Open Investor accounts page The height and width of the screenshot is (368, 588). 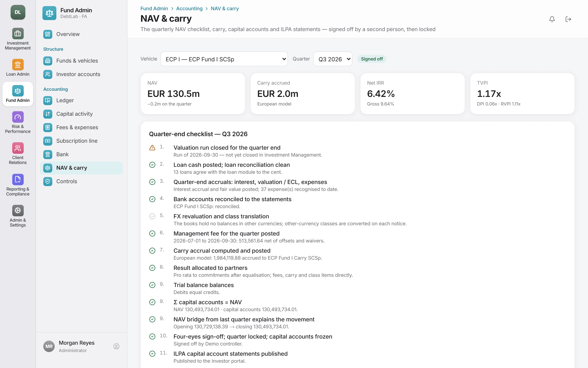(x=81, y=74)
